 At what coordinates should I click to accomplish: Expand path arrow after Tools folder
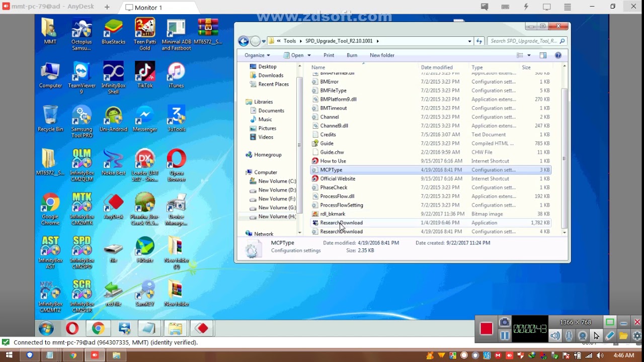[300, 41]
